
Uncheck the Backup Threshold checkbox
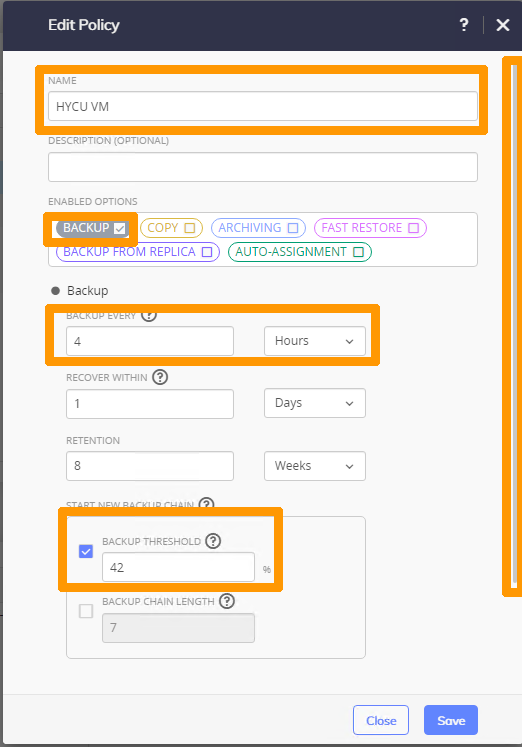86,552
